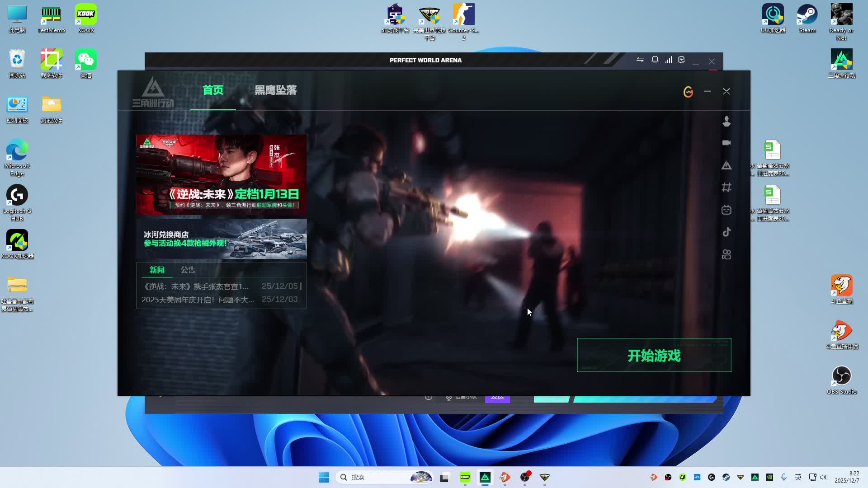Image resolution: width=868 pixels, height=488 pixels.
Task: Switch to the 公告 announcements tab
Action: coord(188,270)
